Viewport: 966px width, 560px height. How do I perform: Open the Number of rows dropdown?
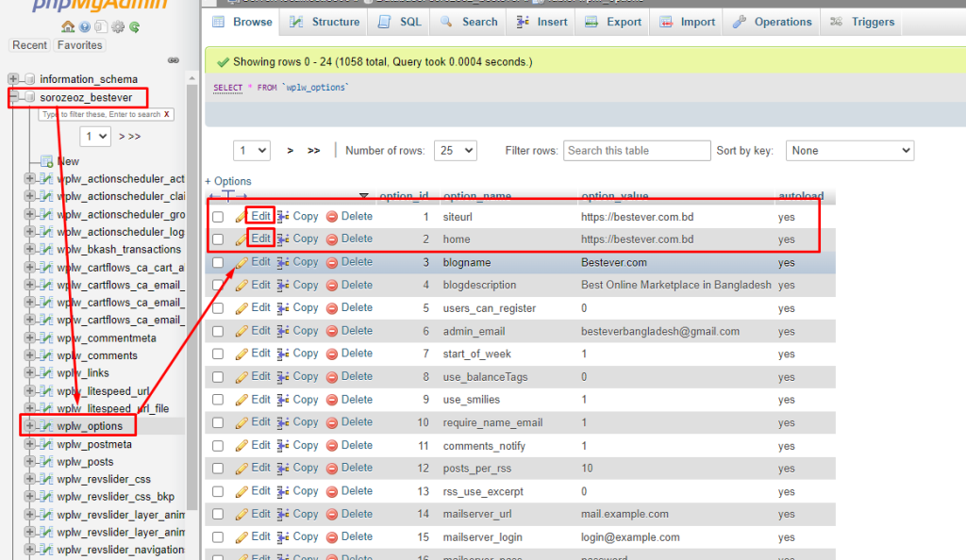[x=456, y=151]
